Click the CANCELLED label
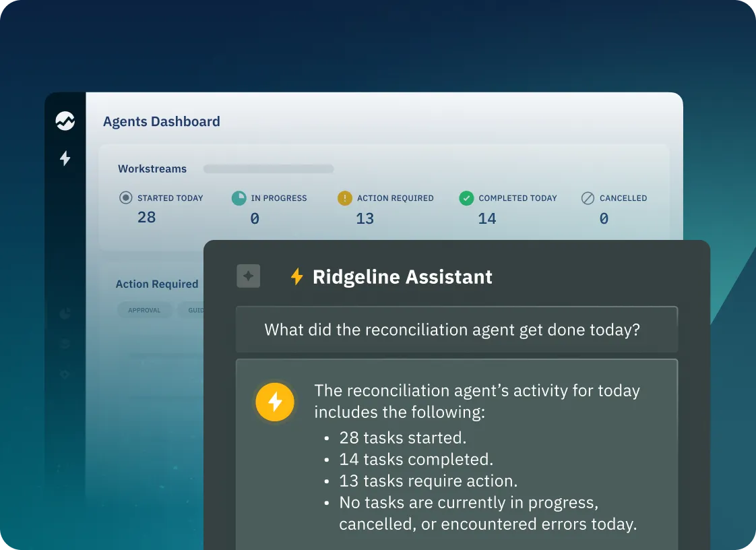The height and width of the screenshot is (550, 756). pyautogui.click(x=623, y=197)
